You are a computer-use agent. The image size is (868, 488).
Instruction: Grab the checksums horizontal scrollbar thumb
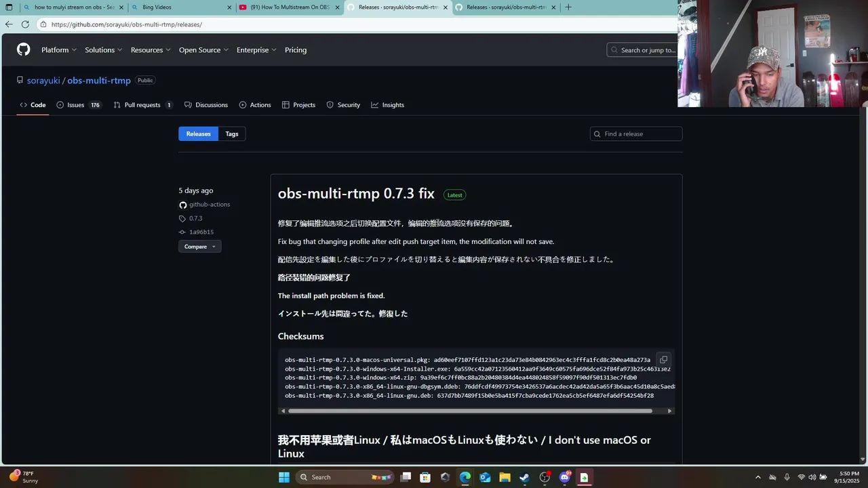coord(470,411)
